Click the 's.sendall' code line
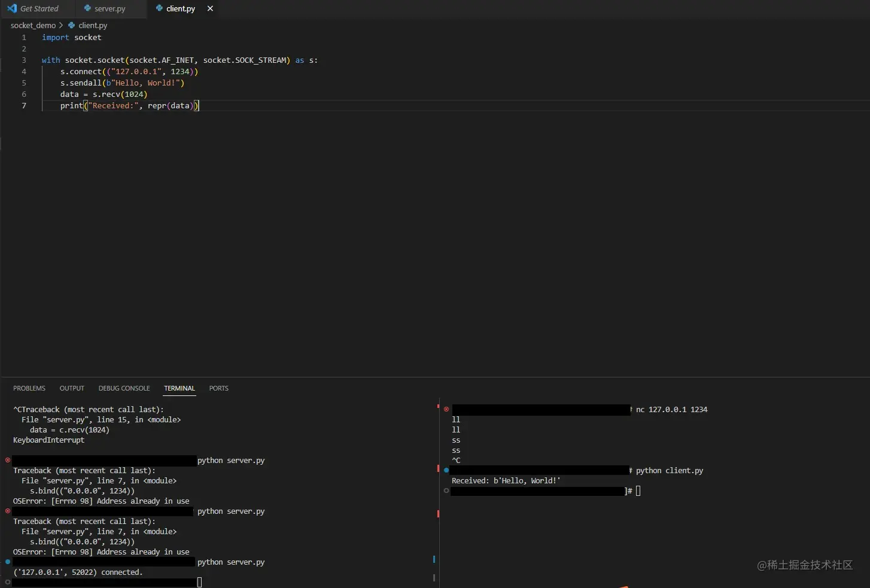Viewport: 870px width, 588px height. pyautogui.click(x=122, y=83)
